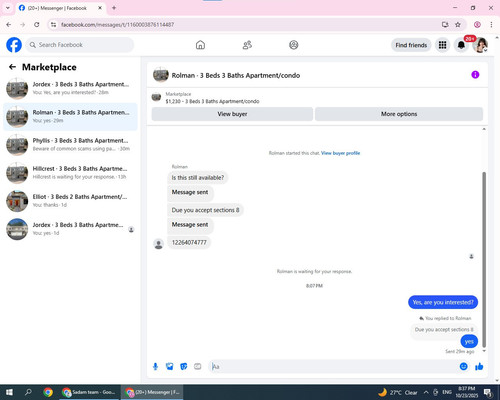500x400 pixels.
Task: Reload the page in Chrome
Action: coord(37,25)
